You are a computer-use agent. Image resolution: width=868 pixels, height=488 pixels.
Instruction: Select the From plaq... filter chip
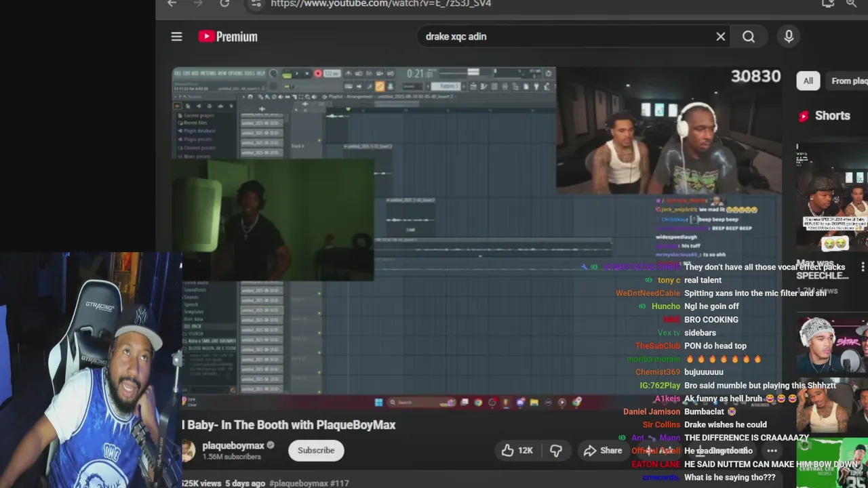(x=848, y=81)
